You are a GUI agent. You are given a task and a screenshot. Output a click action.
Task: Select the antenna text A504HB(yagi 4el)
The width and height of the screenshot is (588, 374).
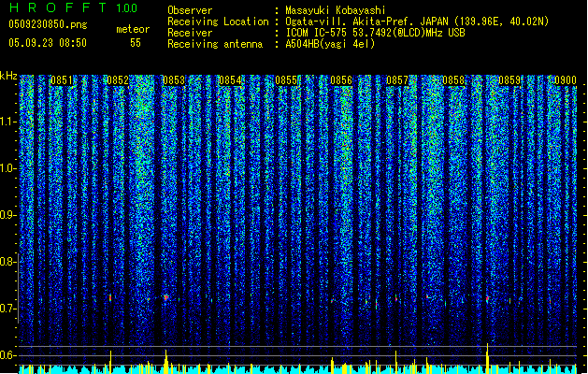[330, 44]
